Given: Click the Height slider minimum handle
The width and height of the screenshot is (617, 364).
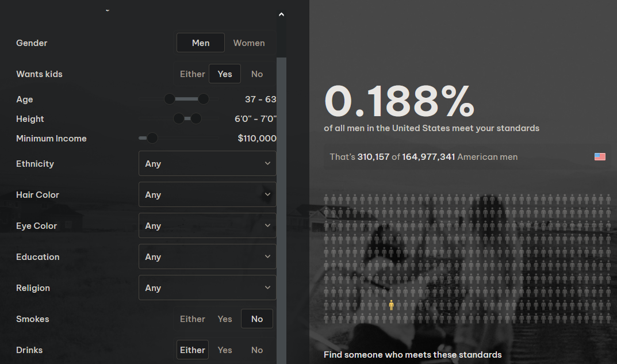Looking at the screenshot, I should coord(179,118).
